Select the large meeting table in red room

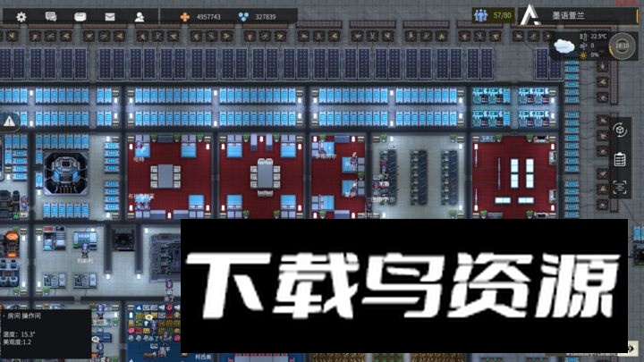(x=264, y=173)
